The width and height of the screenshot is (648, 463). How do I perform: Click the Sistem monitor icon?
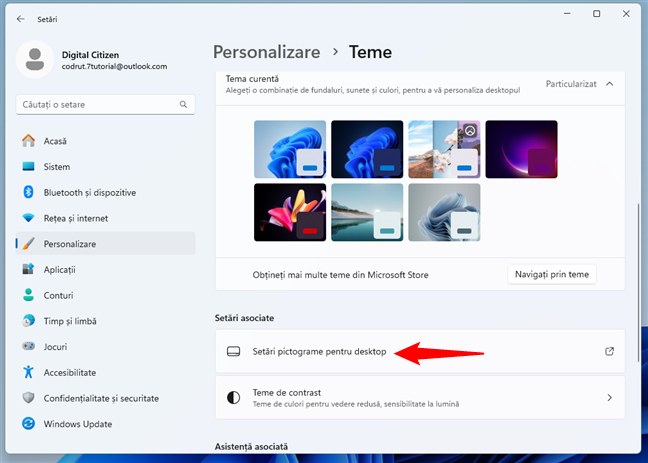click(x=28, y=167)
